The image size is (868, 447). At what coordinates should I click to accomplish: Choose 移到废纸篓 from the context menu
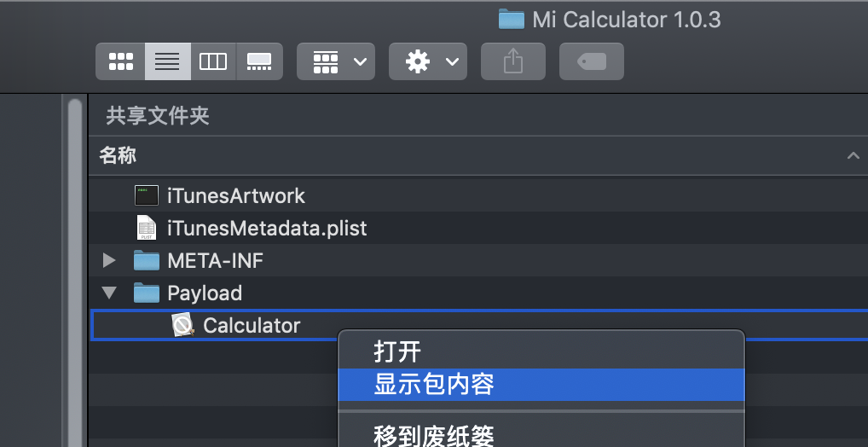pos(434,435)
